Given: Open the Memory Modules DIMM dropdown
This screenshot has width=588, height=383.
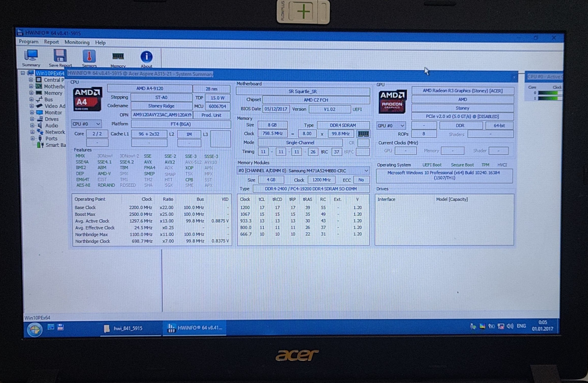Looking at the screenshot, I should [x=303, y=171].
